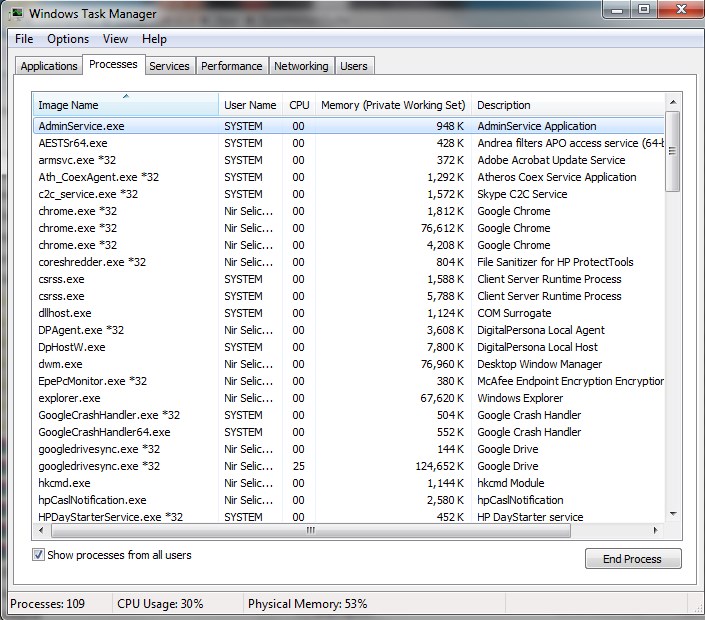Click the horizontal scrollbar right arrow
705x620 pixels.
tap(656, 530)
